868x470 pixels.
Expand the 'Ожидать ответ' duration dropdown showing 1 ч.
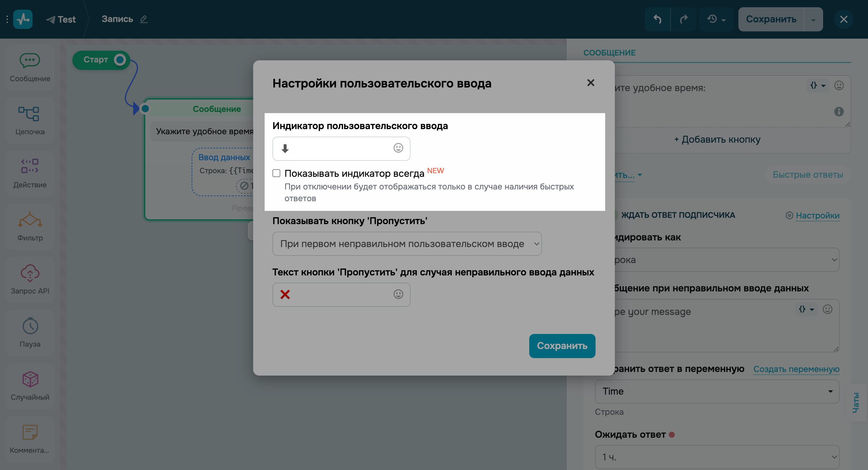(717, 457)
